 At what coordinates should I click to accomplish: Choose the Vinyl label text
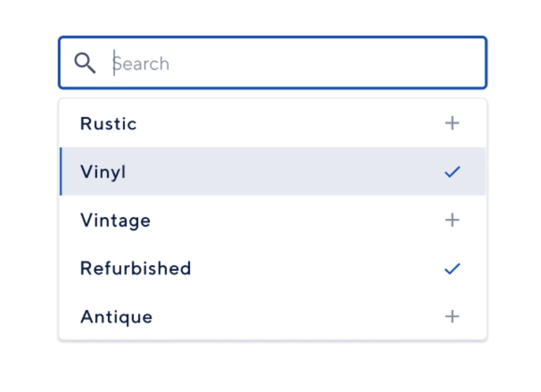[x=103, y=172]
